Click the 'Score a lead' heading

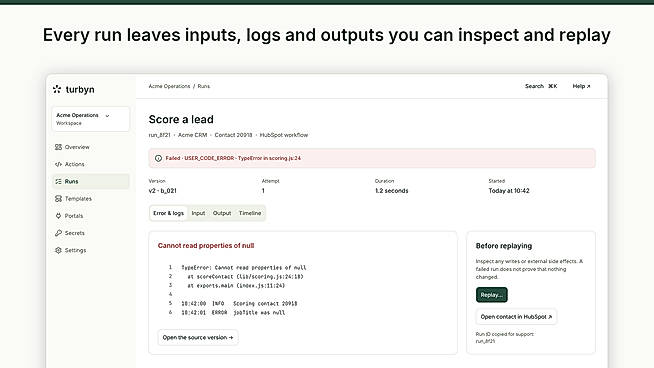(x=181, y=119)
